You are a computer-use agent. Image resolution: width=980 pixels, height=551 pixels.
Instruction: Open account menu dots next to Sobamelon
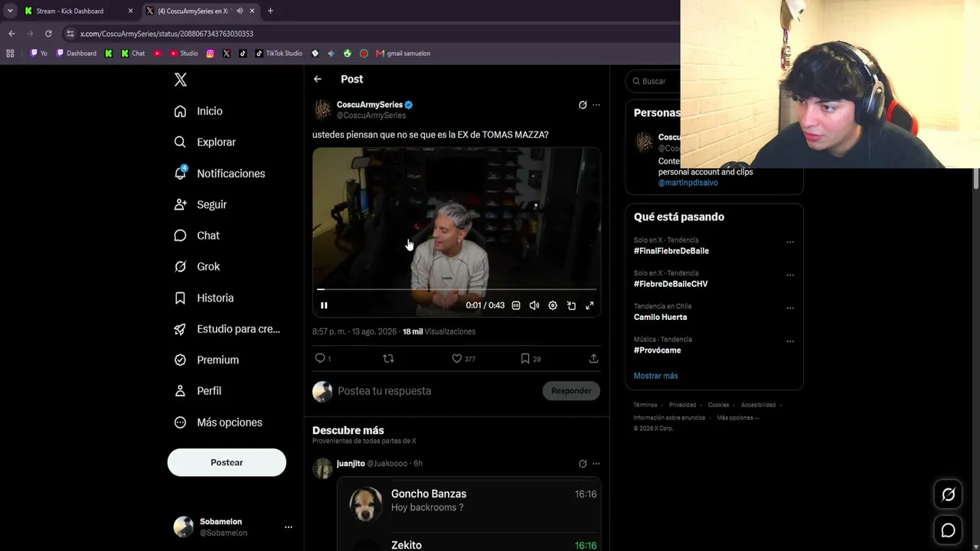(289, 527)
